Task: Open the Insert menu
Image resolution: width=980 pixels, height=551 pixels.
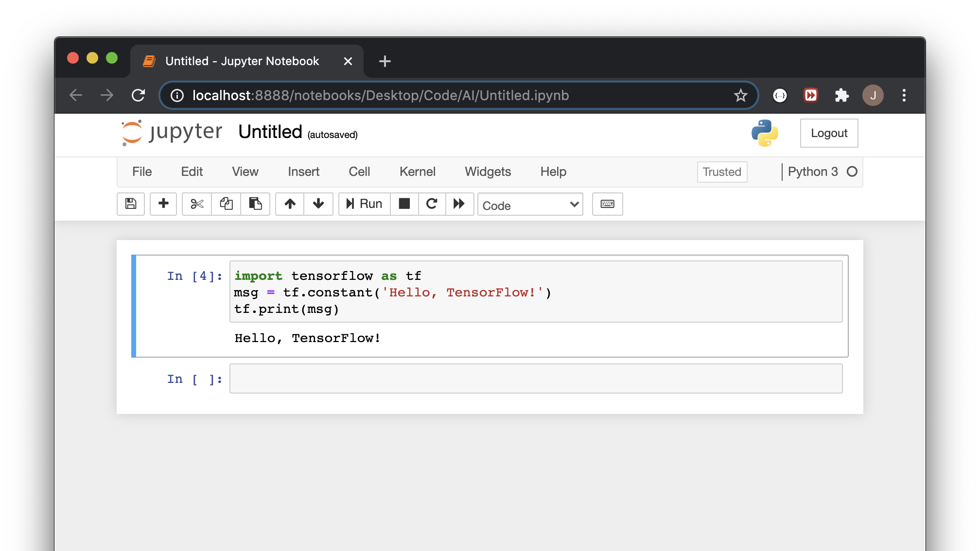Action: 304,172
